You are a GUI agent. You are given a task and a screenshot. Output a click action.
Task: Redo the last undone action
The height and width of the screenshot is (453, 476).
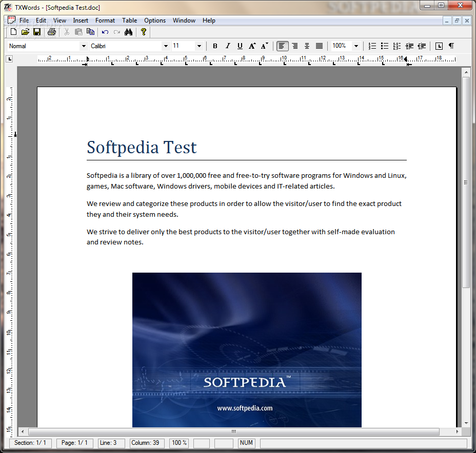pyautogui.click(x=117, y=32)
